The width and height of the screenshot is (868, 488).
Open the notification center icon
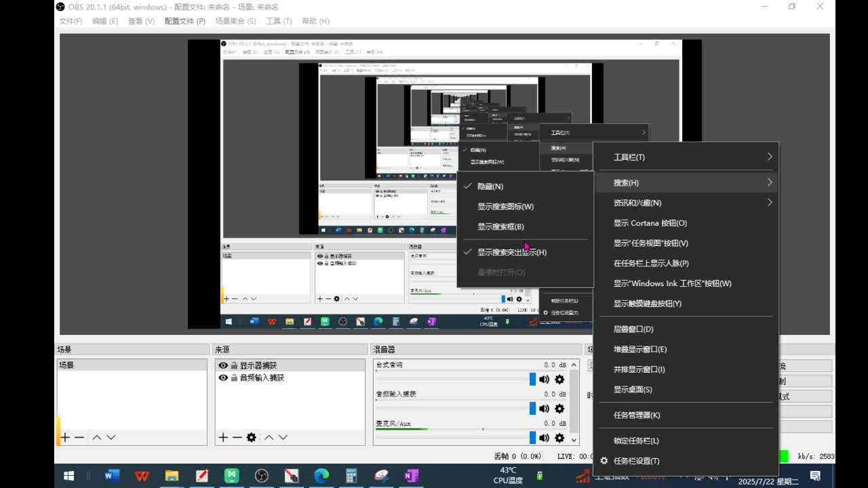(x=816, y=476)
